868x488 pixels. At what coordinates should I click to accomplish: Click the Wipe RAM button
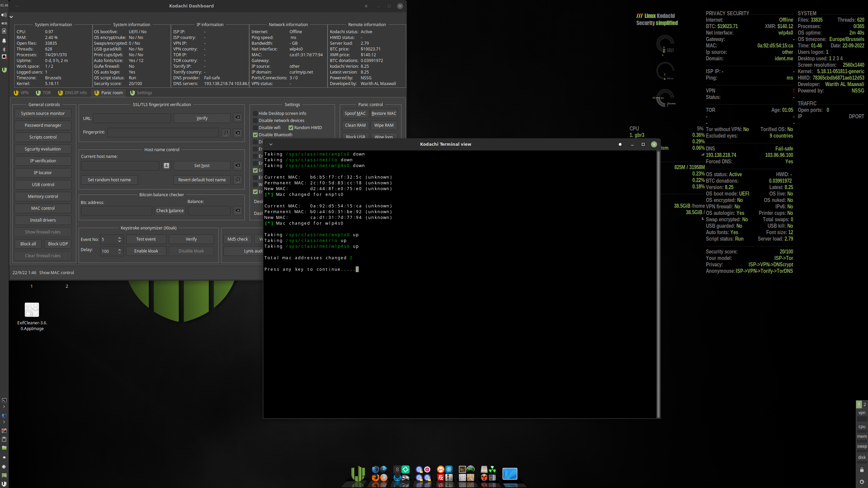click(x=384, y=125)
